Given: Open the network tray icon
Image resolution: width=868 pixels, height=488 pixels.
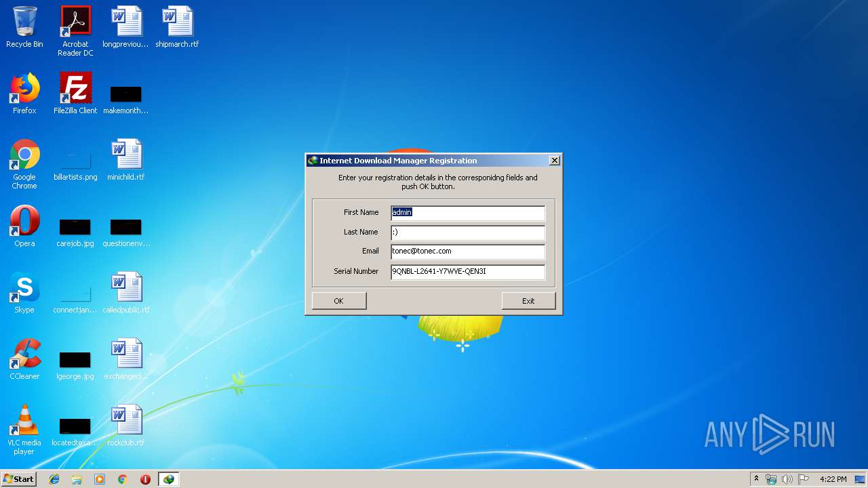Looking at the screenshot, I should pyautogui.click(x=771, y=479).
